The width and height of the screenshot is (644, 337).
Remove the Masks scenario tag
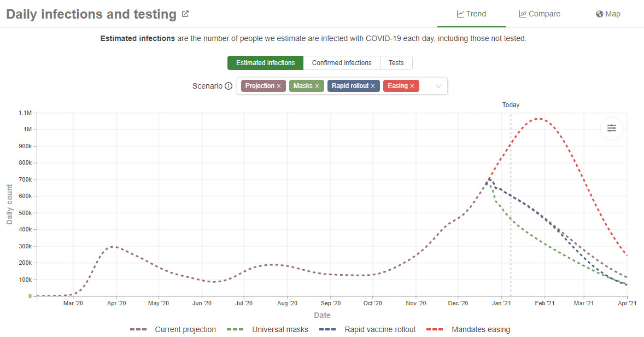coord(317,86)
